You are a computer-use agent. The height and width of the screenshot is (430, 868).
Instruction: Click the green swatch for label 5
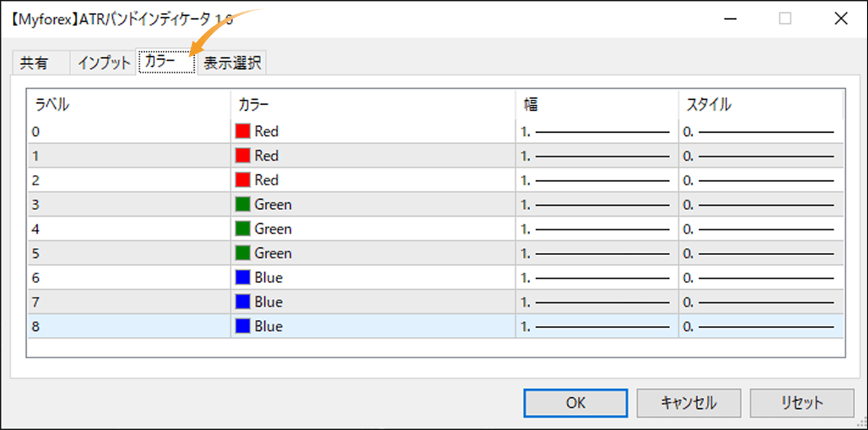pyautogui.click(x=243, y=253)
